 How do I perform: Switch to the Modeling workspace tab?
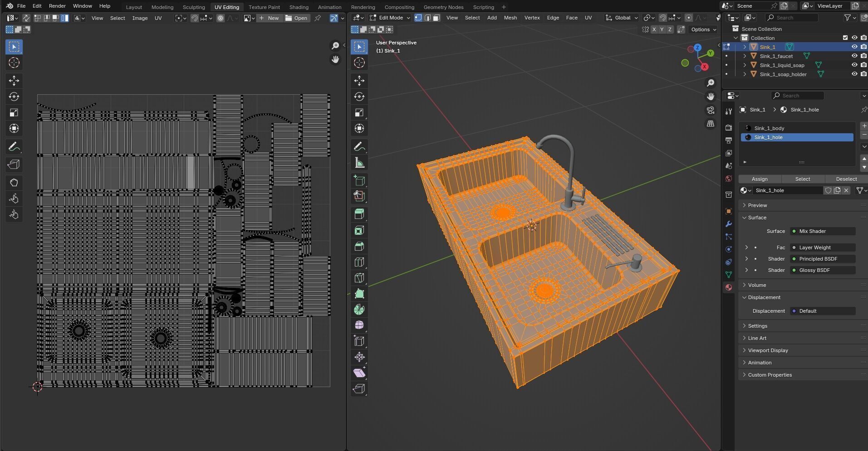click(x=162, y=7)
